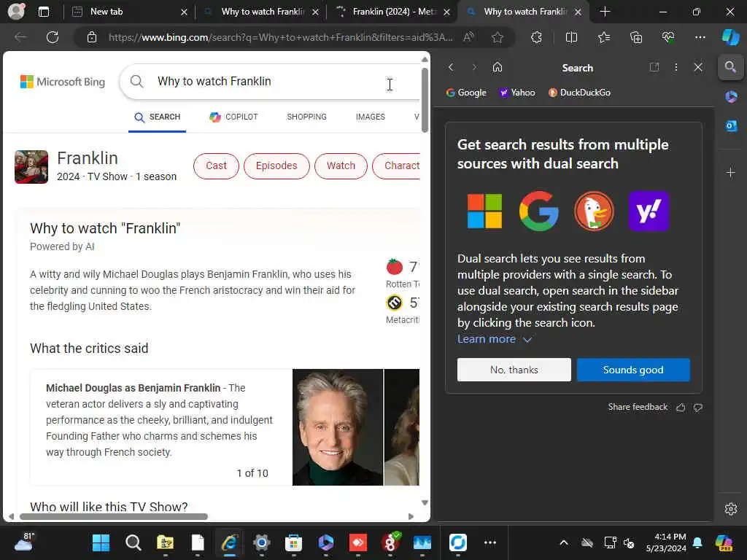The width and height of the screenshot is (747, 560).
Task: Open the Michael Douglas photo
Action: pos(338,427)
